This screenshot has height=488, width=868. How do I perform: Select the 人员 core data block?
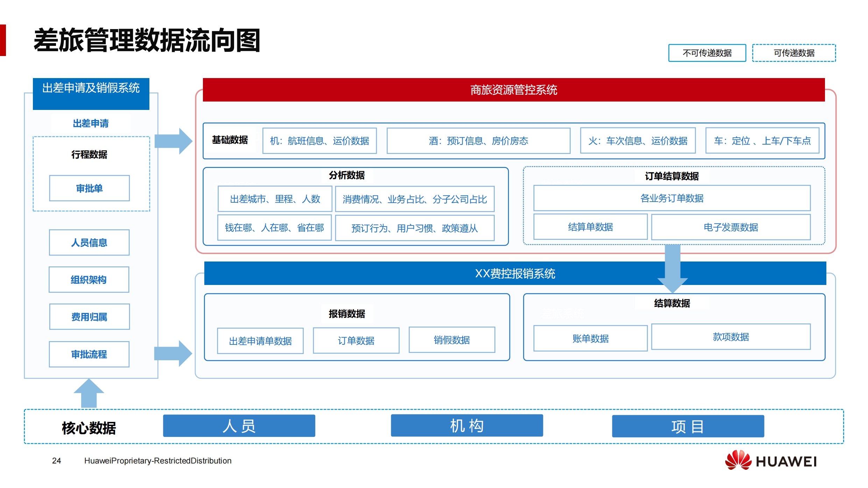pos(239,426)
